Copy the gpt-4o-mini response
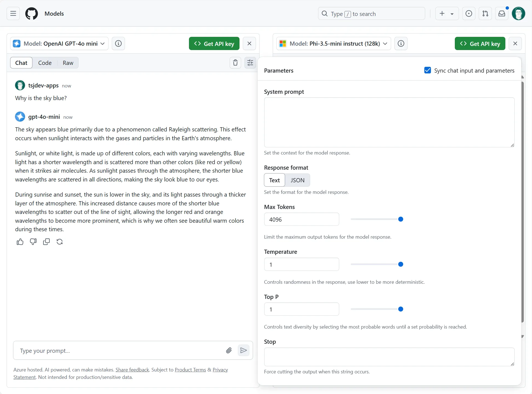 coord(46,242)
